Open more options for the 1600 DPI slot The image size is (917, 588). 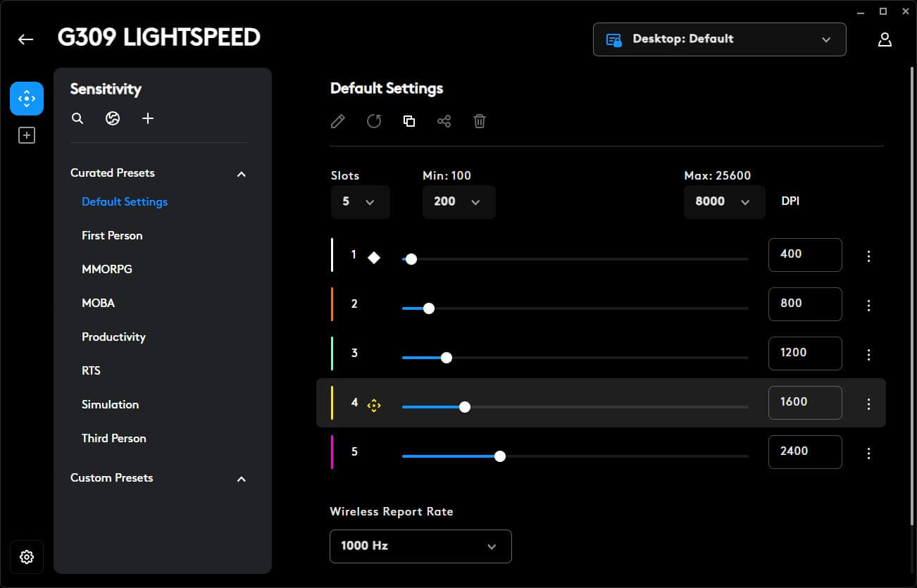(869, 404)
